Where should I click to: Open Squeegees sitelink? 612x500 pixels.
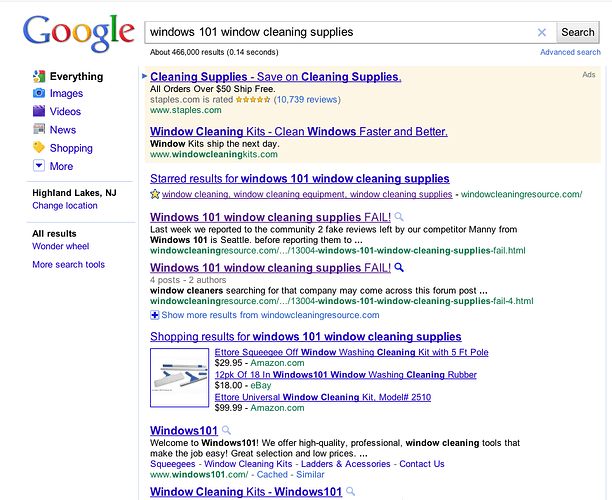(173, 464)
